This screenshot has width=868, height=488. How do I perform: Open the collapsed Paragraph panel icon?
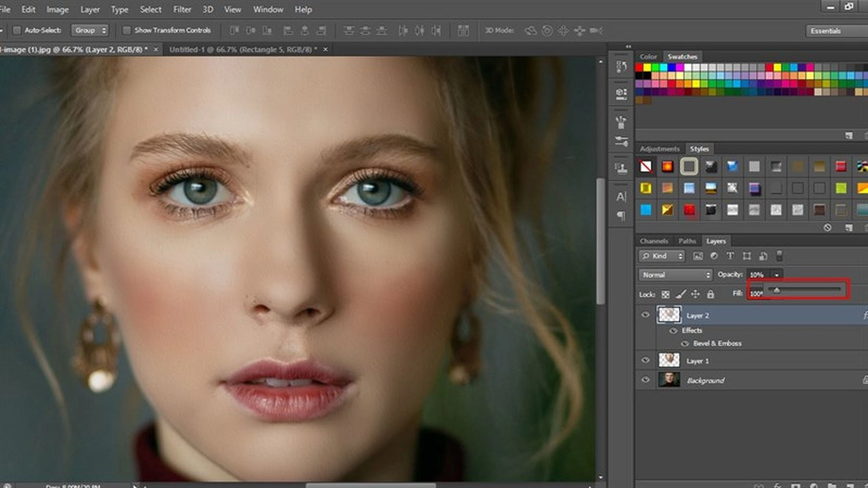tap(621, 216)
